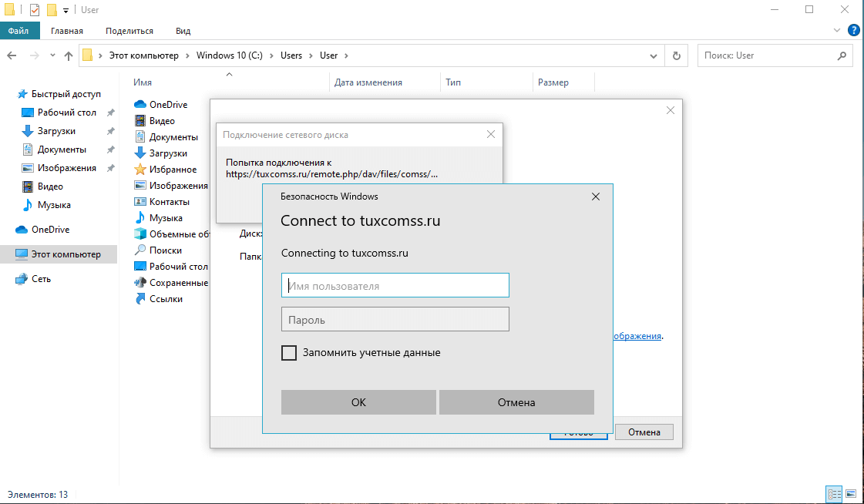The width and height of the screenshot is (864, 504).
Task: Click the Пароль input field
Action: click(x=395, y=320)
